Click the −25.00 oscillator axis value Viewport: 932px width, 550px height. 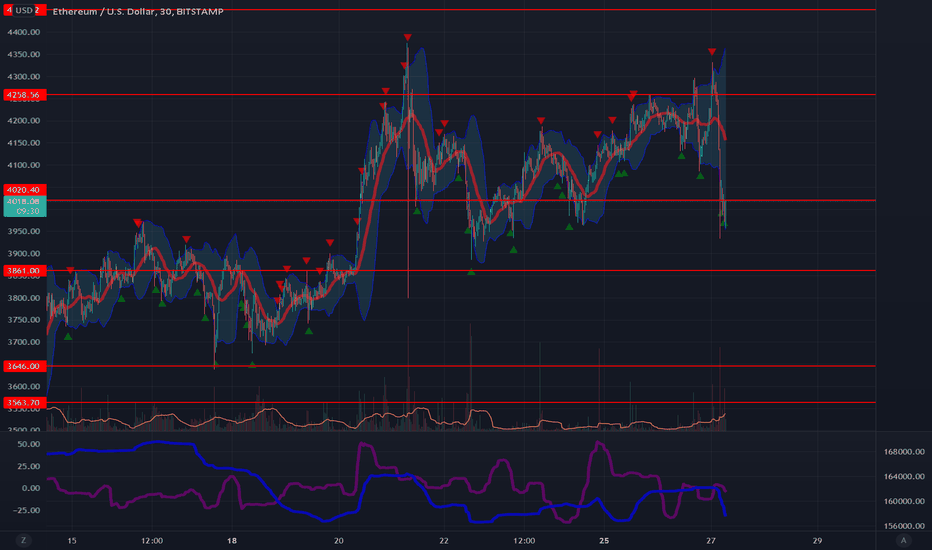pyautogui.click(x=27, y=510)
